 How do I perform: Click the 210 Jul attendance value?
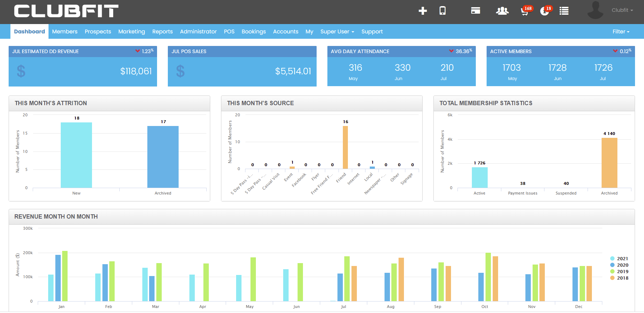click(447, 67)
